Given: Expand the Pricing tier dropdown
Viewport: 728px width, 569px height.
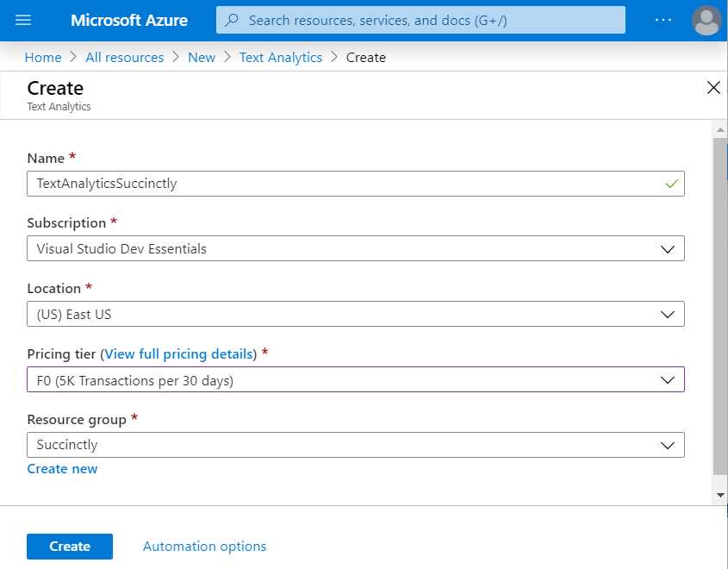Looking at the screenshot, I should tap(668, 379).
